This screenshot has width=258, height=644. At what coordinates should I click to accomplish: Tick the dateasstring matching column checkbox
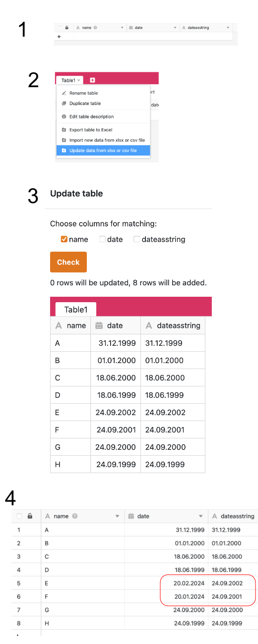[x=137, y=239]
